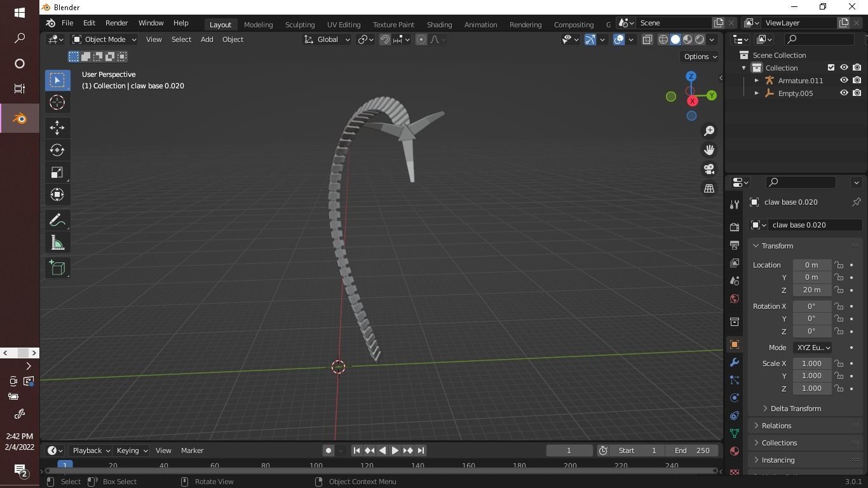The width and height of the screenshot is (868, 488).
Task: Hide Armature.011 in viewport
Action: [x=844, y=81]
